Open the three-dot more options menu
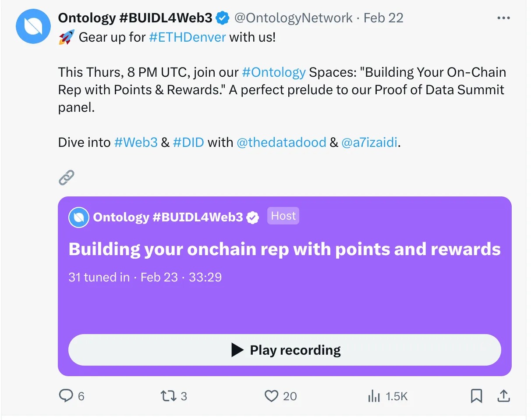This screenshot has height=420, width=531. coord(503,18)
